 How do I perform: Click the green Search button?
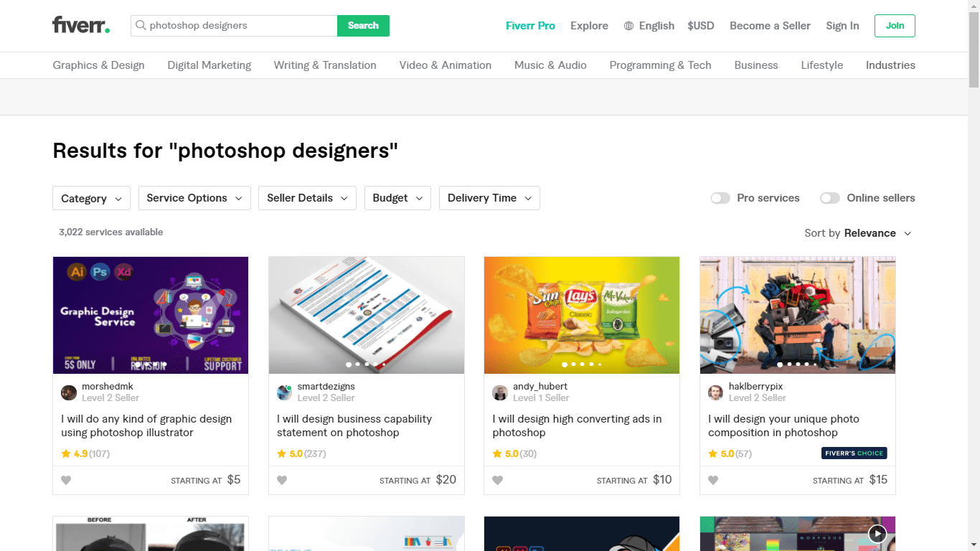[x=363, y=26]
